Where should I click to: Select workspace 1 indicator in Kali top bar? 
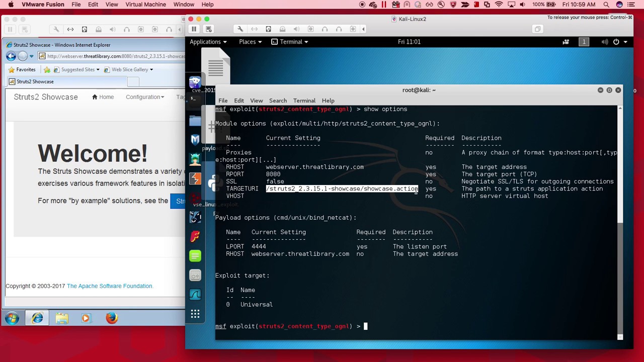(584, 42)
